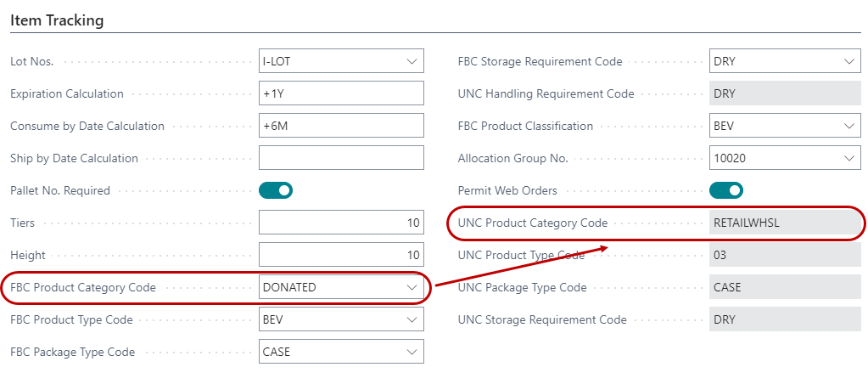The width and height of the screenshot is (868, 384).
Task: Click the Expiration Calculation input field
Action: (x=340, y=93)
